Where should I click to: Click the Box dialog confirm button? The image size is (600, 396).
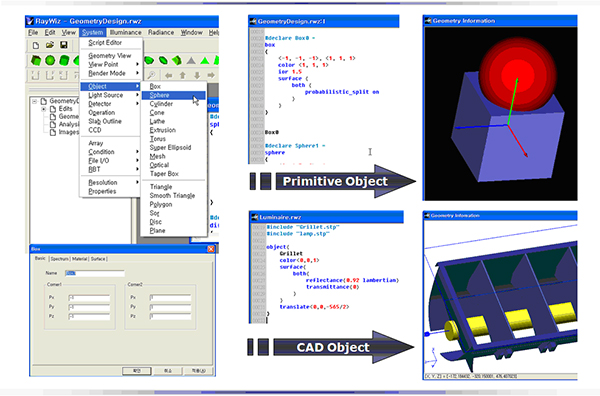coord(137,371)
